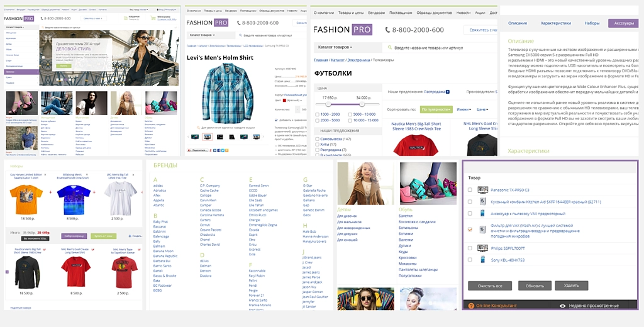Click the 17 650 р. price slider handle

329,104
